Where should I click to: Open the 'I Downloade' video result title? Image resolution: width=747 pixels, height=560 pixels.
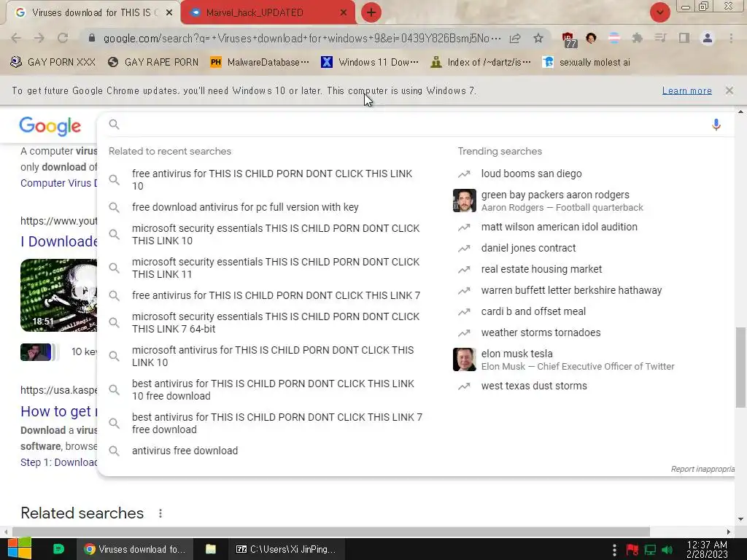[58, 241]
